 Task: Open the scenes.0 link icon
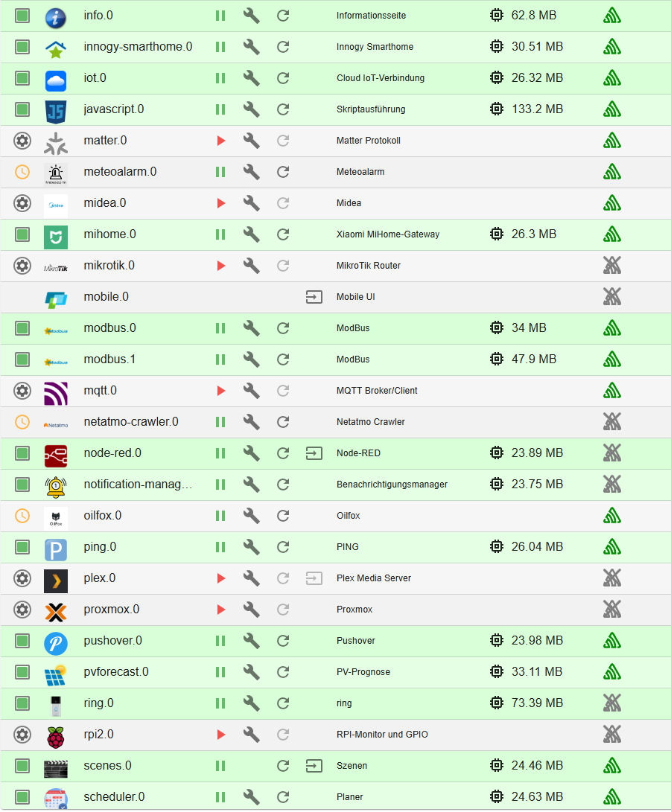tap(314, 766)
